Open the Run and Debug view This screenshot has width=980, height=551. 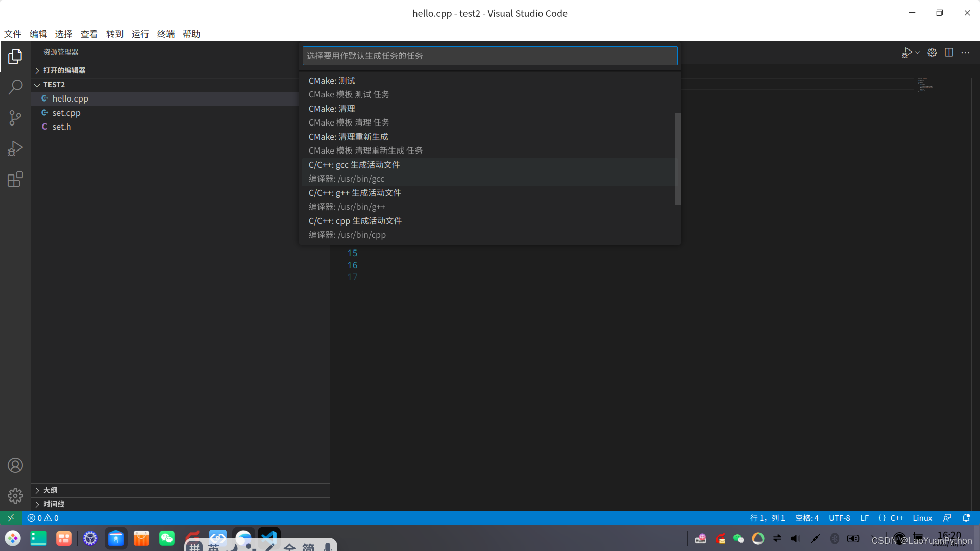(x=15, y=148)
